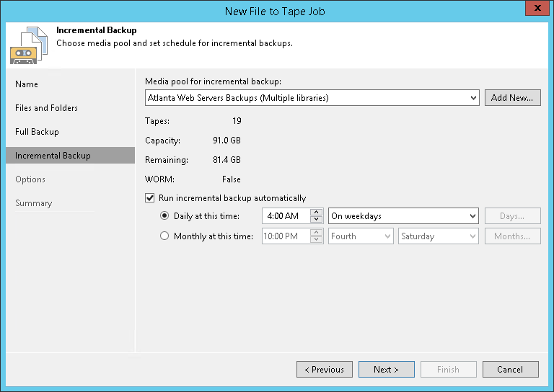Click the Cancel button
This screenshot has width=554, height=392.
point(511,370)
